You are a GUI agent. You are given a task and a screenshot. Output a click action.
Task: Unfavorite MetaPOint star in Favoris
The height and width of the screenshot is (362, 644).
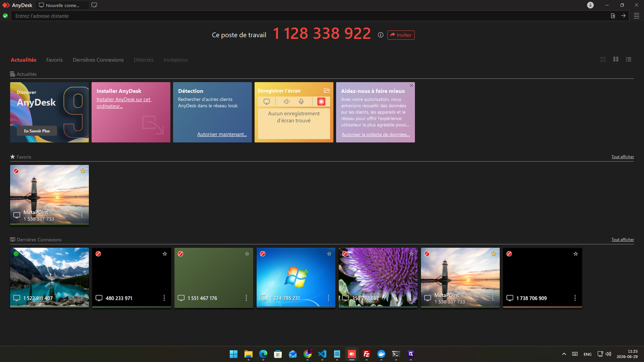click(x=83, y=171)
